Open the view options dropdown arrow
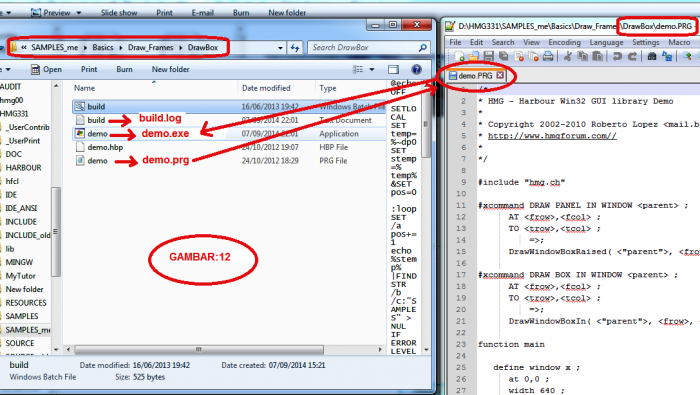 372,69
